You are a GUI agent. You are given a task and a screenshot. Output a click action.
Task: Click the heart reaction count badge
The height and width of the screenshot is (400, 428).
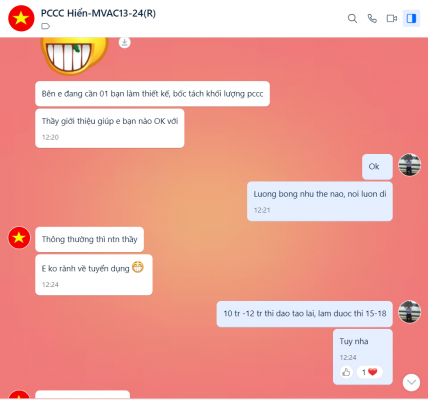pyautogui.click(x=369, y=372)
